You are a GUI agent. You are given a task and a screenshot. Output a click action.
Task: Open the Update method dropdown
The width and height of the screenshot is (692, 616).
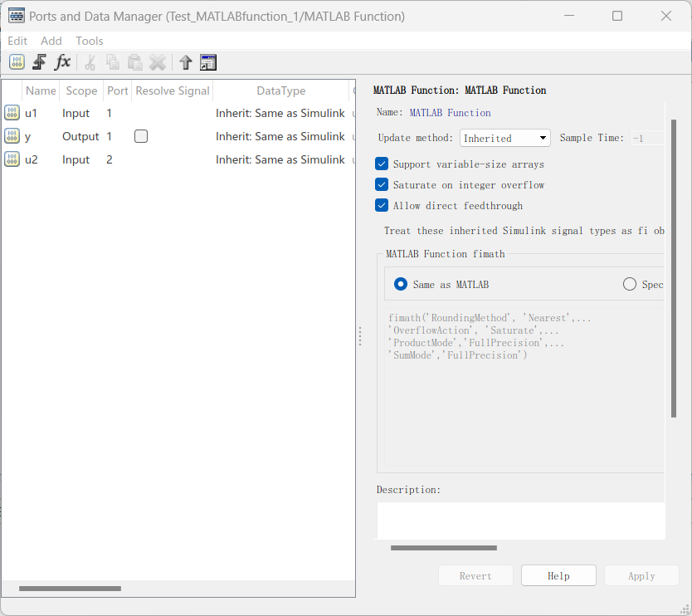click(x=504, y=138)
